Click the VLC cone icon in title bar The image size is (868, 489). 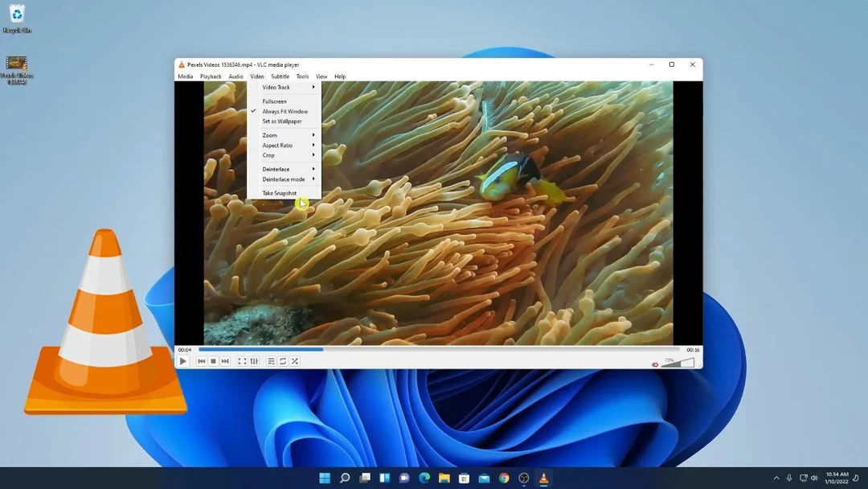click(182, 65)
